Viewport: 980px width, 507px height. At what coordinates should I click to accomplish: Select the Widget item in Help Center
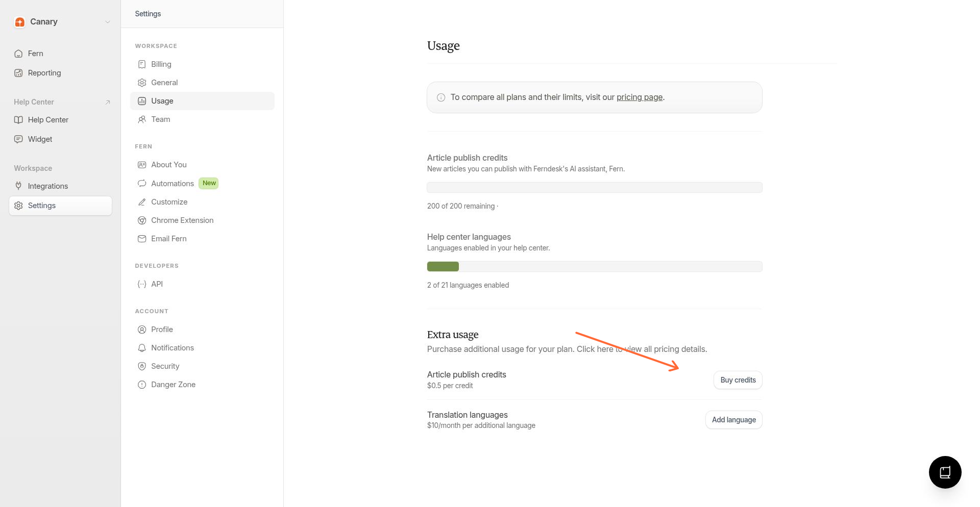click(40, 139)
